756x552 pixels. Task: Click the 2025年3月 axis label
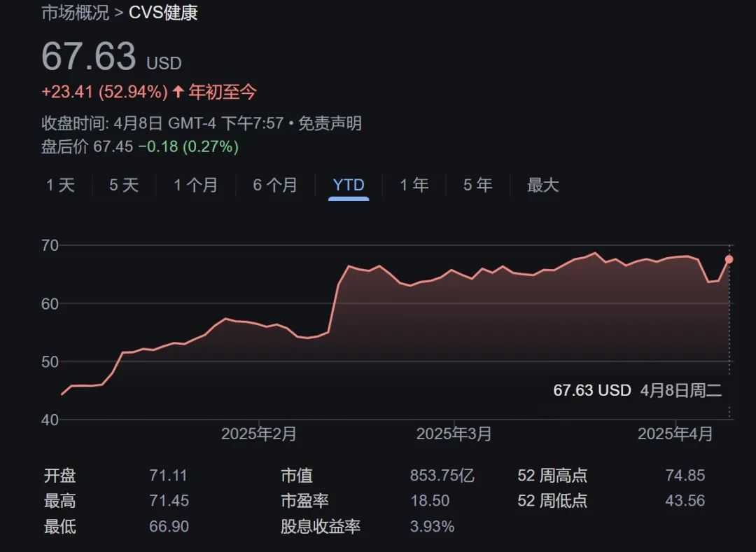454,434
